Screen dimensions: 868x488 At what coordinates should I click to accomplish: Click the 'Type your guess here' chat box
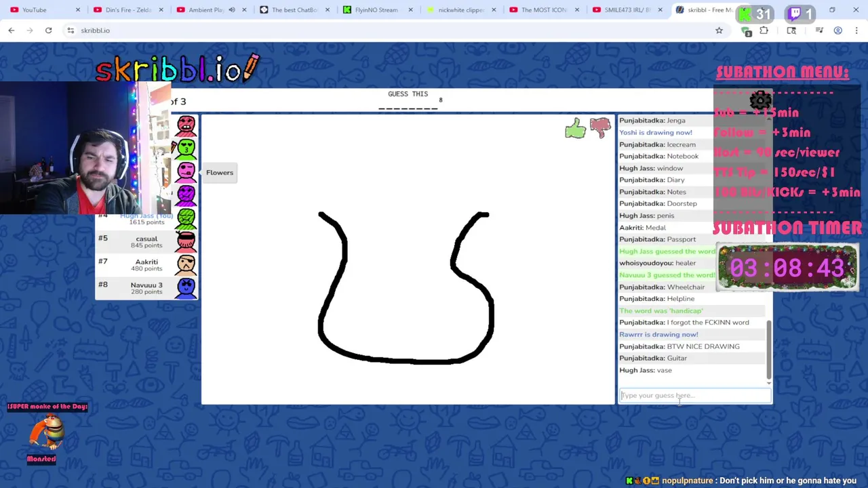pos(695,396)
